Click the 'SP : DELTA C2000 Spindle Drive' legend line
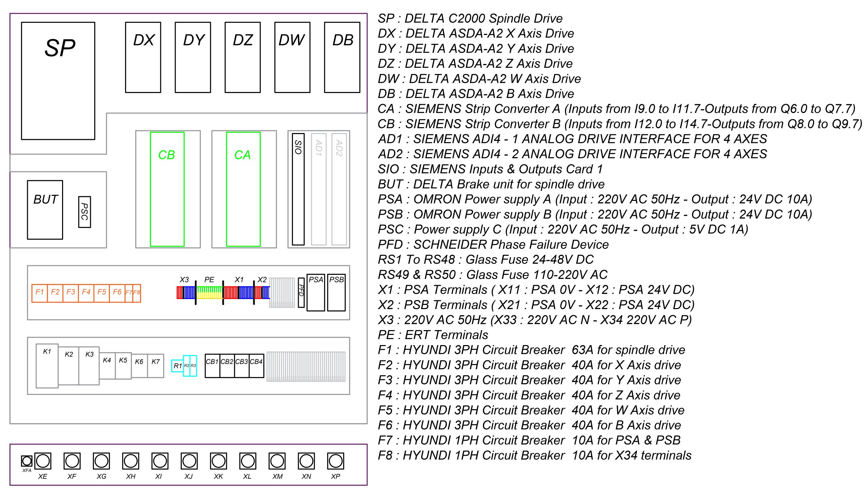The width and height of the screenshot is (868, 493). pos(470,18)
